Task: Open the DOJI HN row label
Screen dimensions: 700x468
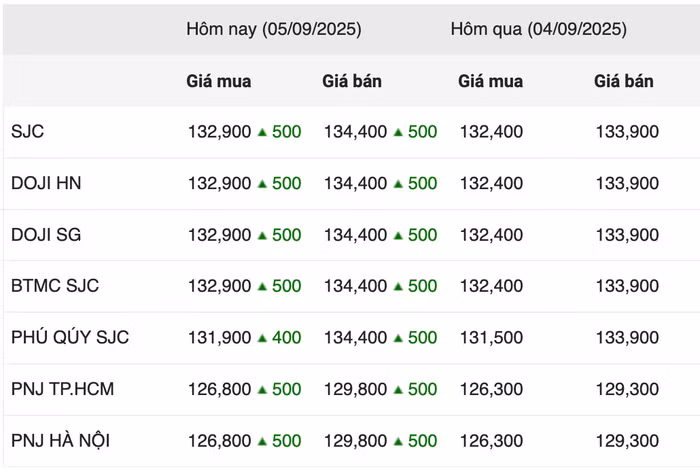Action: [46, 183]
